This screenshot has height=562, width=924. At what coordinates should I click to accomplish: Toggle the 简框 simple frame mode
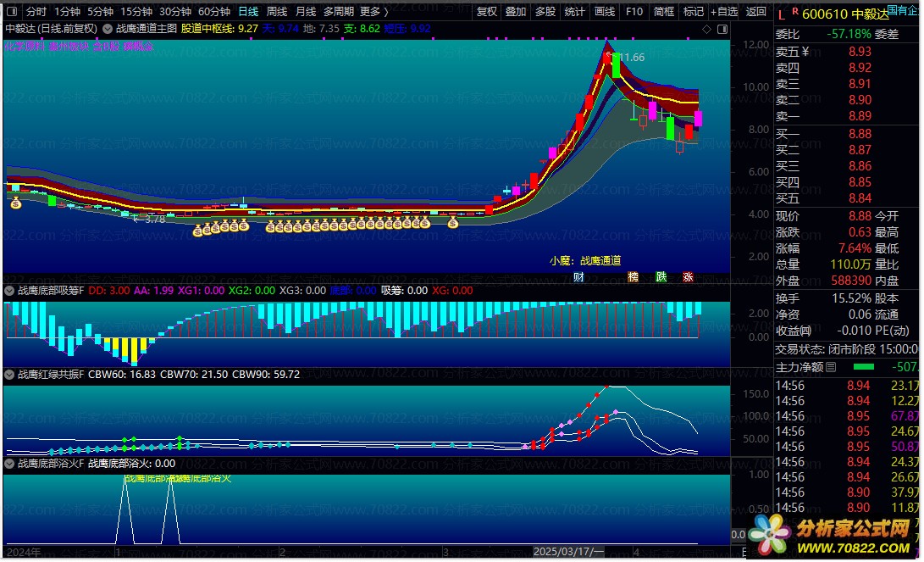click(x=663, y=11)
